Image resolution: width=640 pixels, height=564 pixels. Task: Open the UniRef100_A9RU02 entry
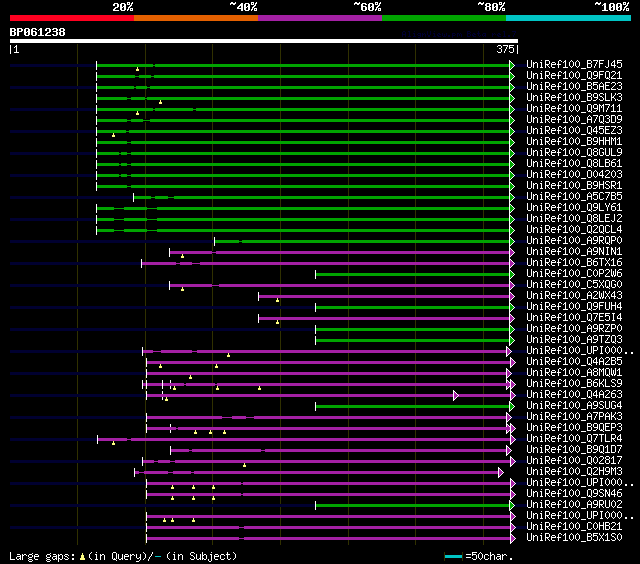pyautogui.click(x=574, y=505)
